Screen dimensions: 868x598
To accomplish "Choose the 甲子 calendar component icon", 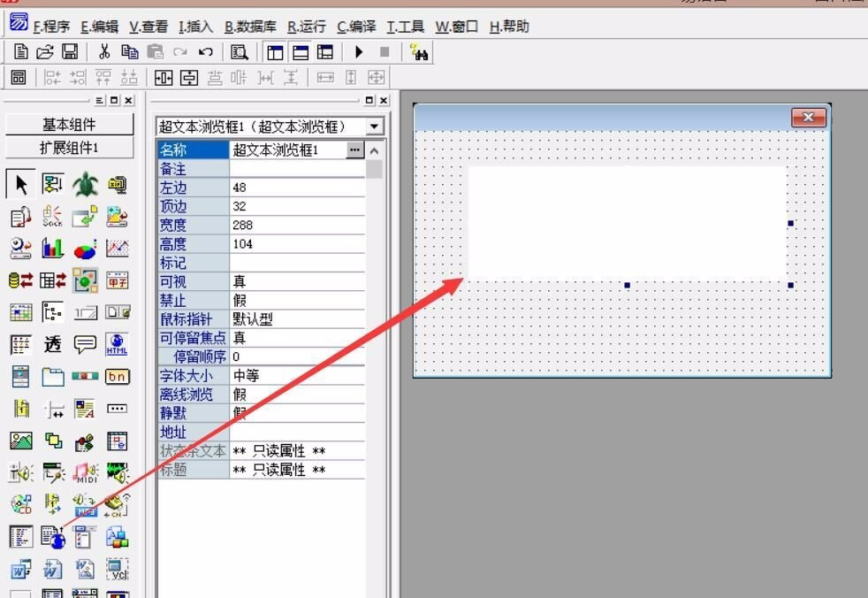I will [x=118, y=280].
